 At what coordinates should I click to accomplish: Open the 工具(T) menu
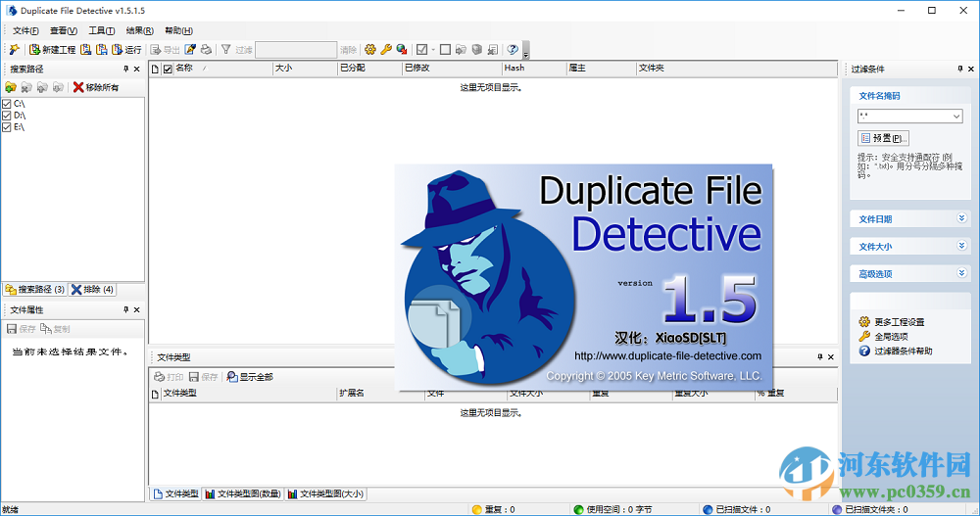(x=101, y=30)
